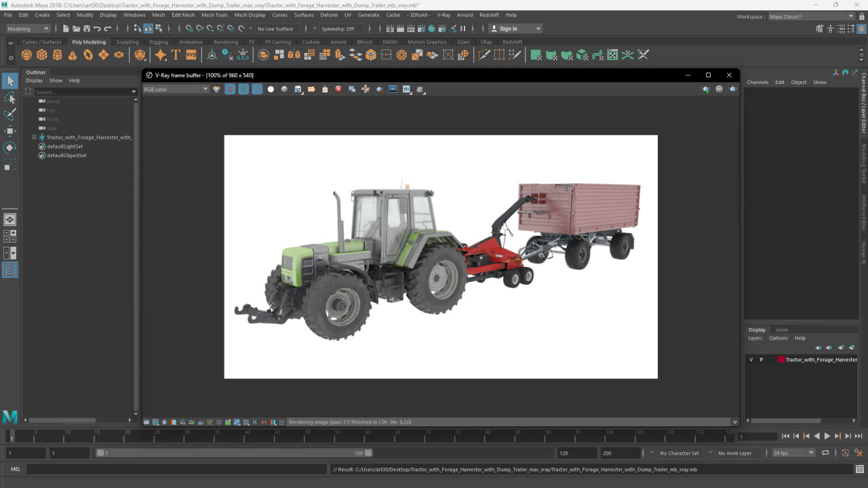Click the new scene file icon
Image resolution: width=868 pixels, height=488 pixels.
pos(66,28)
